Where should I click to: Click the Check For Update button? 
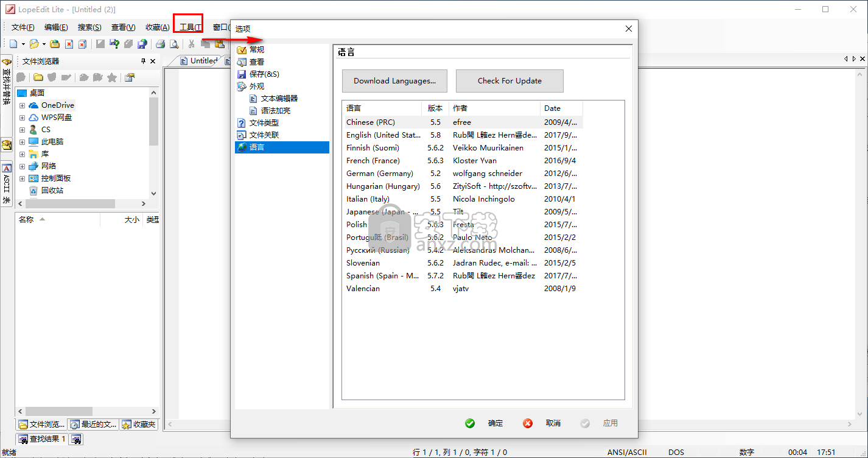[x=509, y=81]
